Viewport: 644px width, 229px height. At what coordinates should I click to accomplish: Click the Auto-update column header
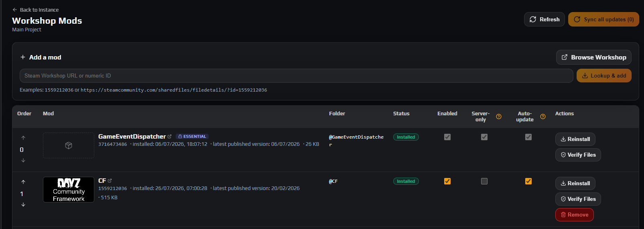point(525,117)
